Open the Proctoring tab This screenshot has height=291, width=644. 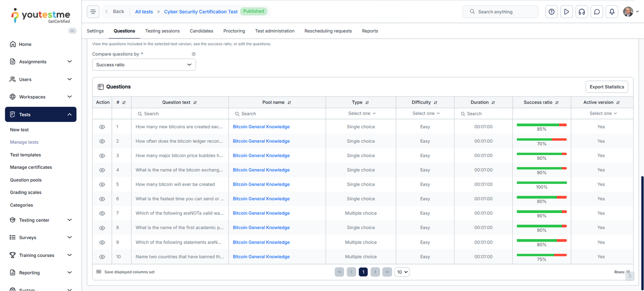(x=234, y=31)
